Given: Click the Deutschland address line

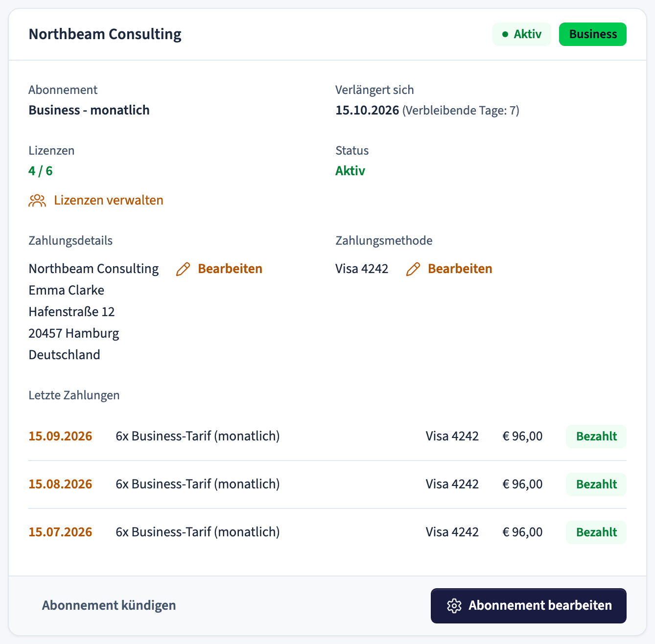Looking at the screenshot, I should 64,355.
